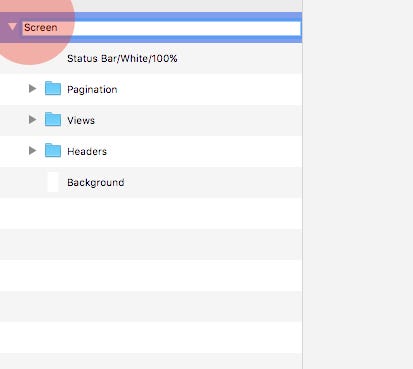413x369 pixels.
Task: Click the Views folder icon
Action: coord(53,119)
